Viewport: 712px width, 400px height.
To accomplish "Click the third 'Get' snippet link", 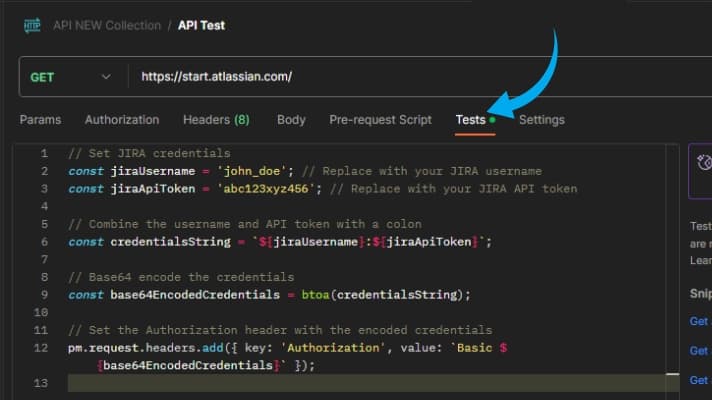I will click(x=700, y=380).
